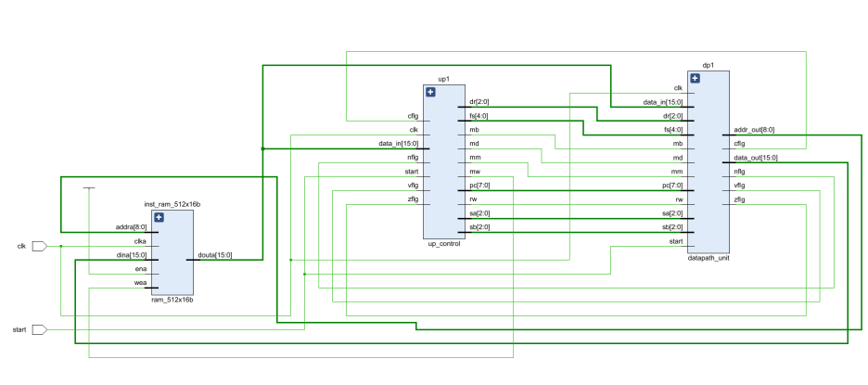The height and width of the screenshot is (385, 868).
Task: Expand the up1 control block
Action: pos(430,92)
